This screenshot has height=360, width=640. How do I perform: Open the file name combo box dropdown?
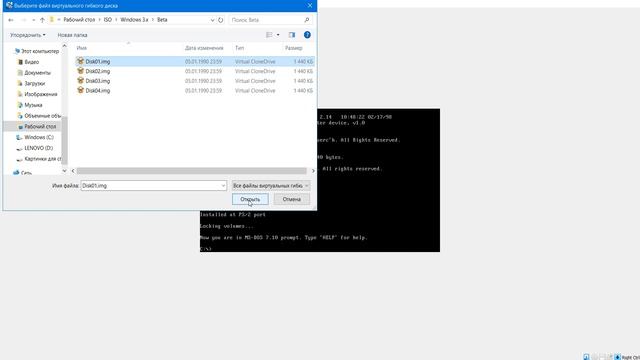tap(223, 186)
